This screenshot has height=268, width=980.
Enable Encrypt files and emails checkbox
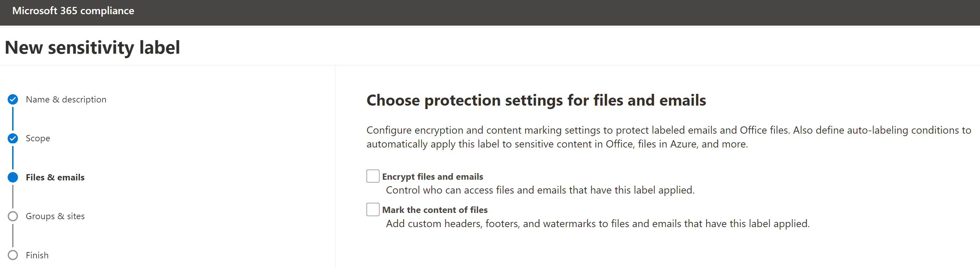pos(373,176)
